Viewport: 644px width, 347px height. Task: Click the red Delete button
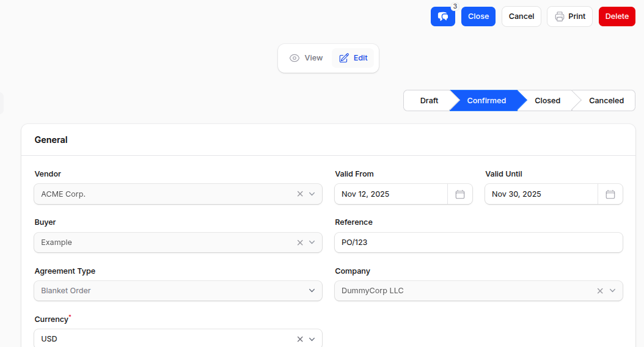pos(617,16)
